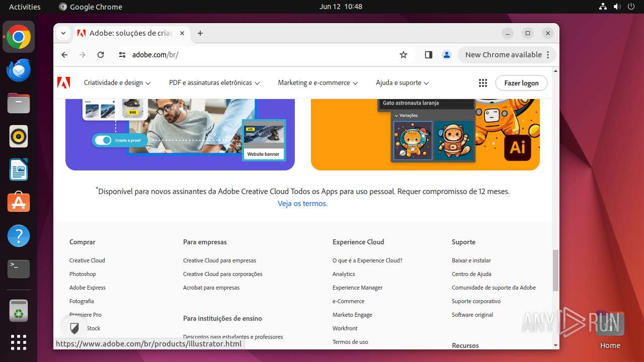Image resolution: width=644 pixels, height=362 pixels.
Task: Open Creative Cloud para empresas link
Action: click(x=219, y=260)
